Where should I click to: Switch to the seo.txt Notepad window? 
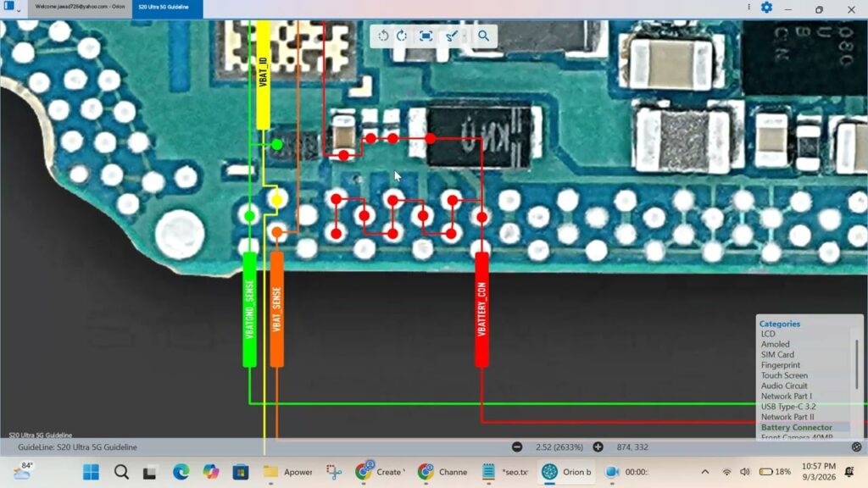tap(504, 472)
